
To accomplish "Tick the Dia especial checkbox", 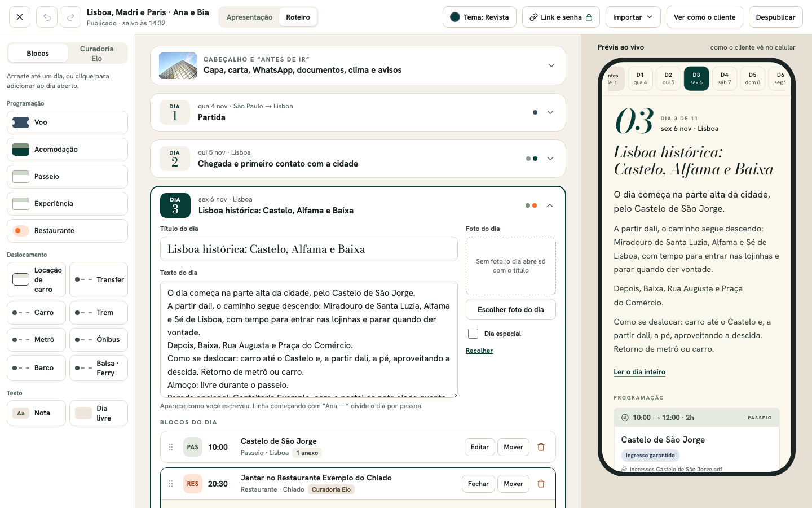I will 473,334.
